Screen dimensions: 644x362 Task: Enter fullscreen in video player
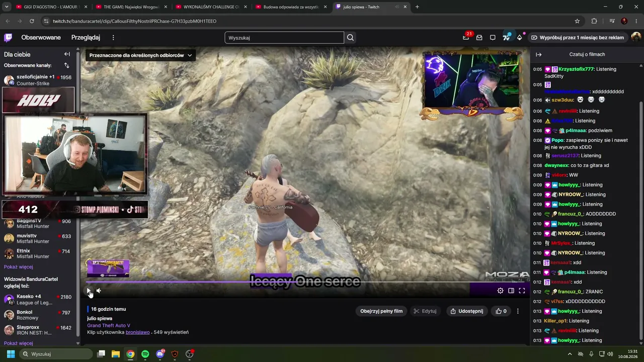coord(522,291)
